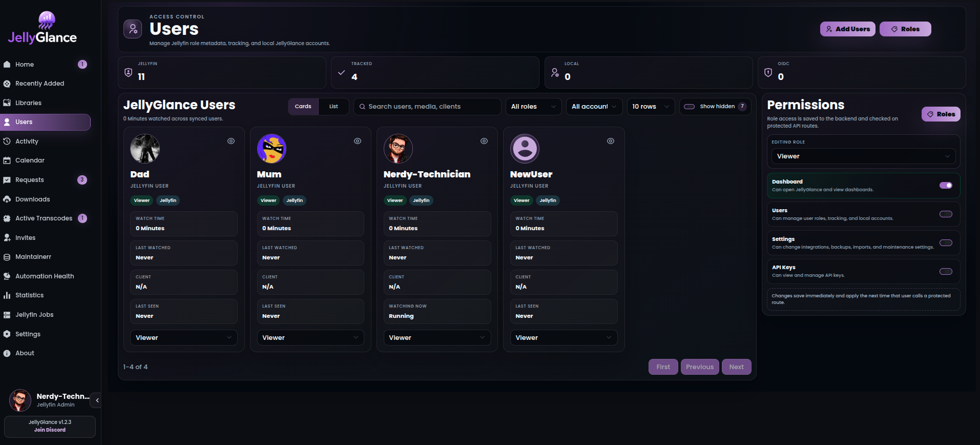Viewport: 980px width, 445px height.
Task: Click the Automation Health icon
Action: [7, 276]
